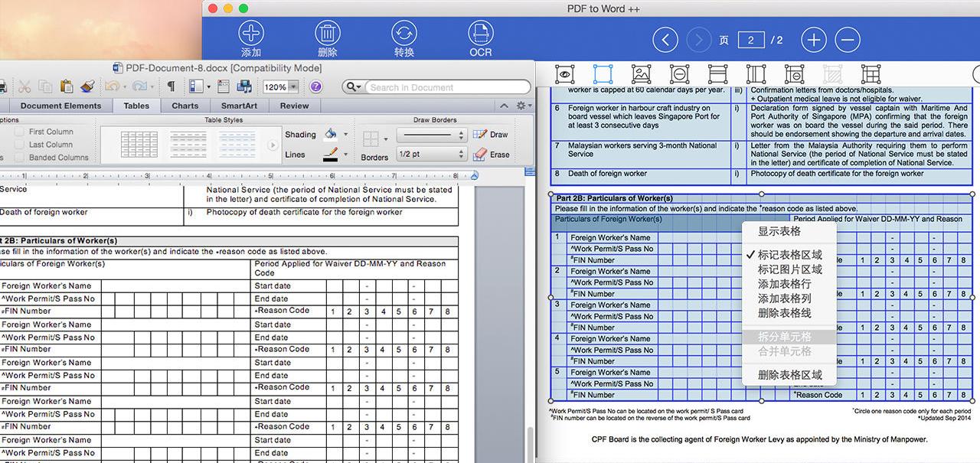Click the Lines pen color swatch
This screenshot has width=980, height=463.
[330, 155]
